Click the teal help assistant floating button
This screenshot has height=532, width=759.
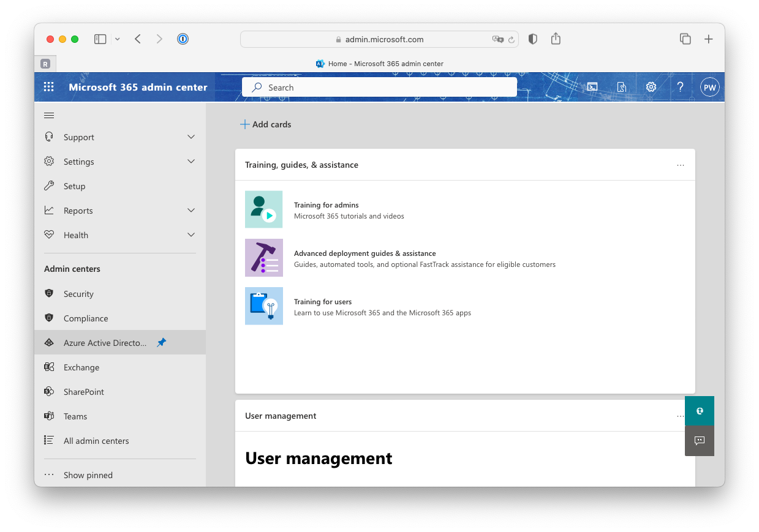(700, 411)
